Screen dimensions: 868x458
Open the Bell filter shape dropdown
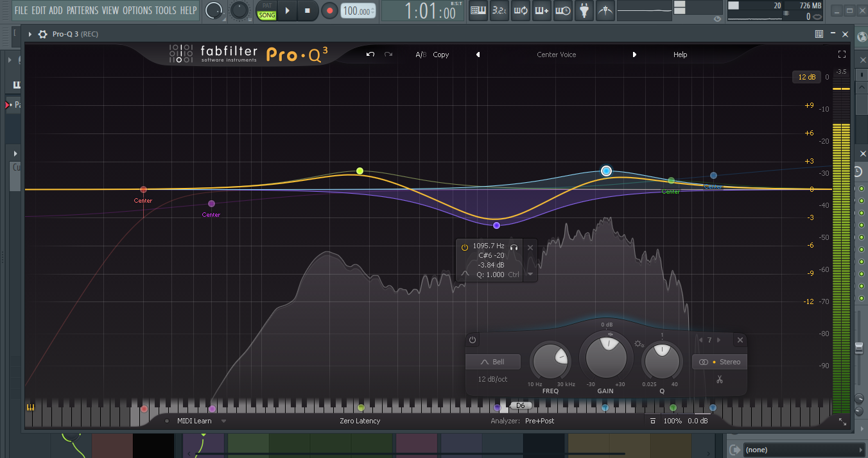pyautogui.click(x=493, y=362)
